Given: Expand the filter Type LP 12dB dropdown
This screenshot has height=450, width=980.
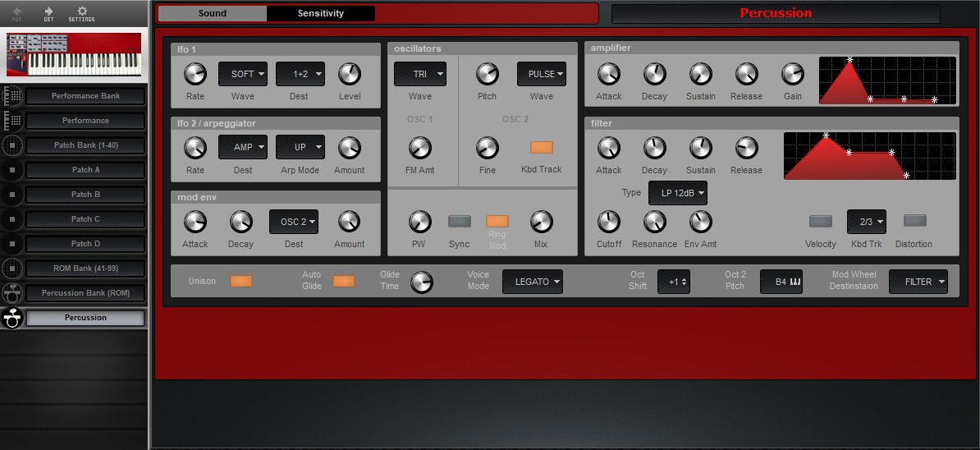Looking at the screenshot, I should click(677, 193).
